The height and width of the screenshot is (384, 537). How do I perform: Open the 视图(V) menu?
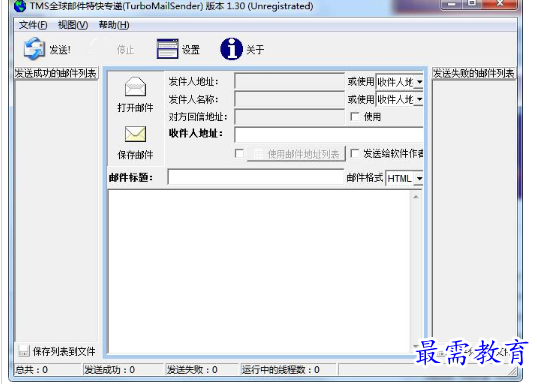(73, 25)
